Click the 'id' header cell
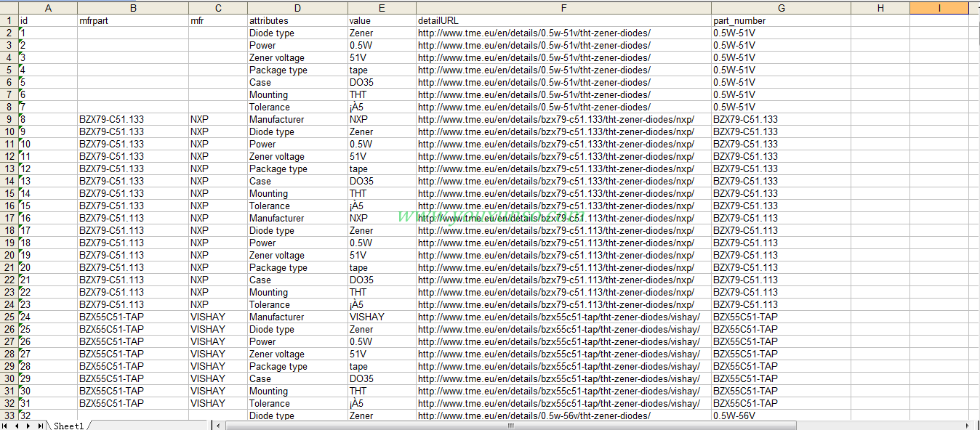The width and height of the screenshot is (980, 430). 48,21
